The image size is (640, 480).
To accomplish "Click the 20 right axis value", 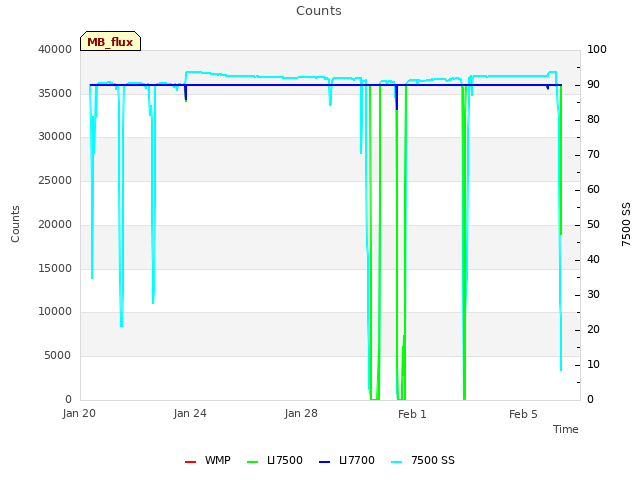I will [x=593, y=329].
